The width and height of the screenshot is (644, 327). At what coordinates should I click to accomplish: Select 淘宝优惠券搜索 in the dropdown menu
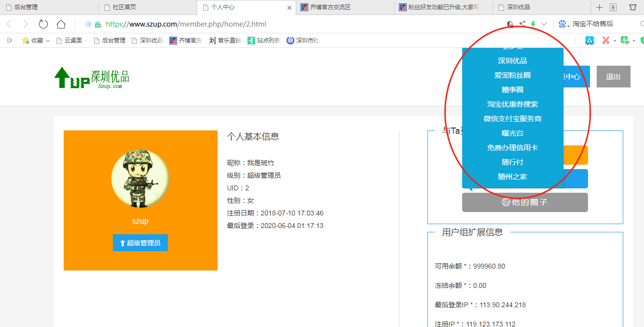tap(512, 104)
